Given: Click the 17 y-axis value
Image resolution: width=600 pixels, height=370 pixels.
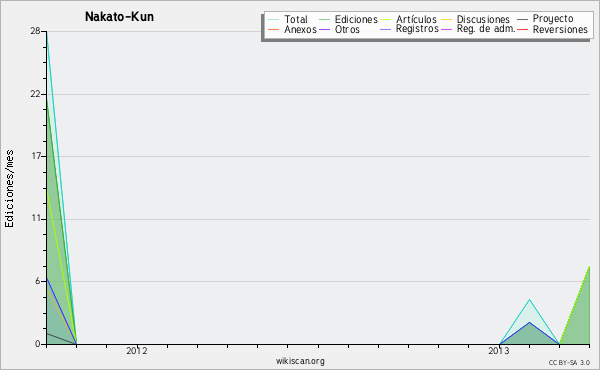Looking at the screenshot, I should (36, 156).
